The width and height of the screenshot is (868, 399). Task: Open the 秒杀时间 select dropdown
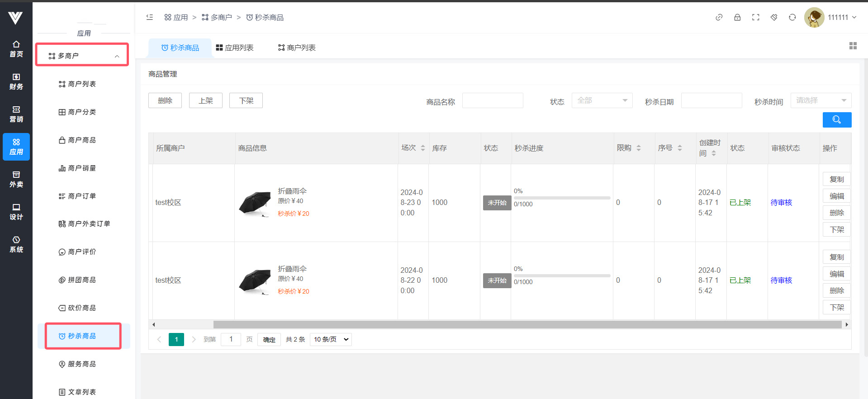coord(821,100)
